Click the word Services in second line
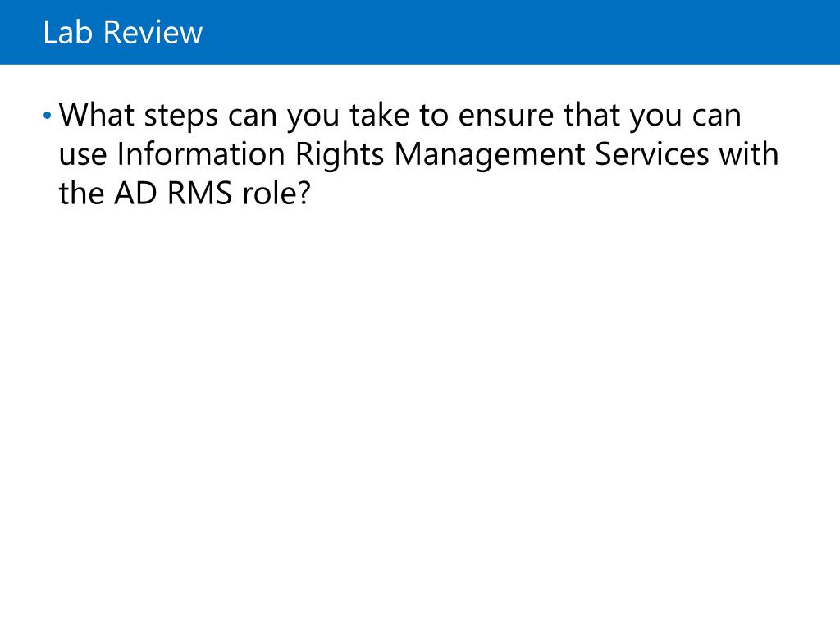 coord(652,153)
